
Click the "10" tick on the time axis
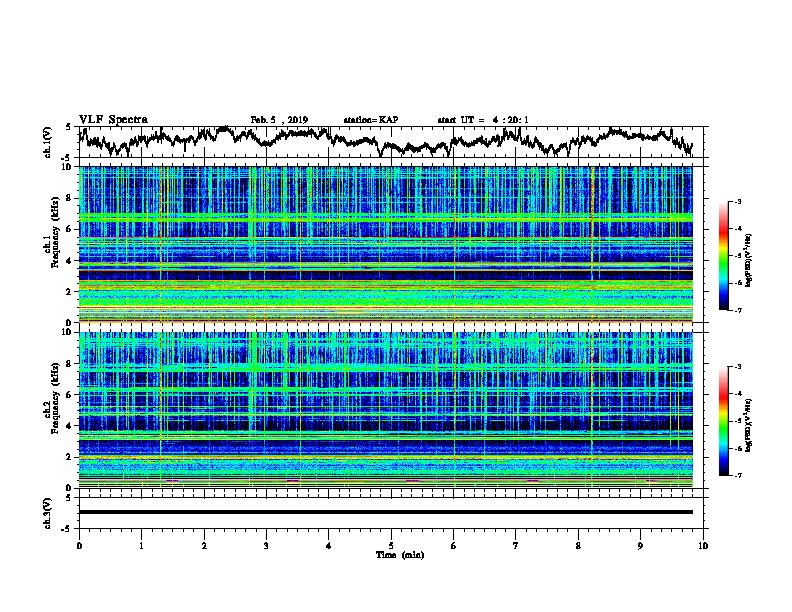pyautogui.click(x=703, y=546)
